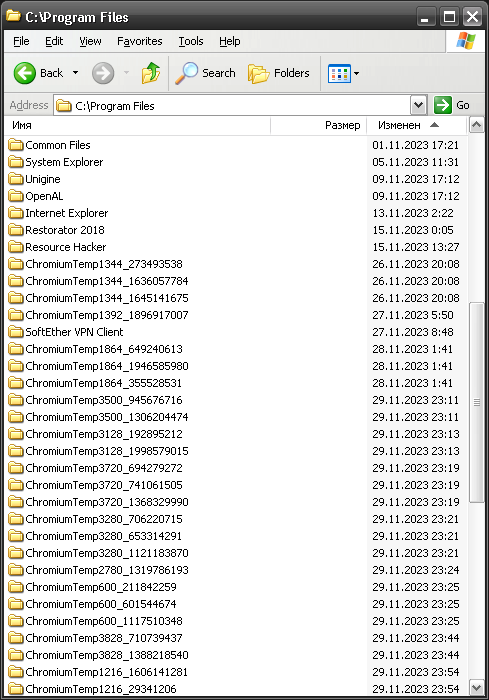Screen dimensions: 489x700
Task: Click the ChromiumTemp3720_694279272 name text
Action: [104, 468]
